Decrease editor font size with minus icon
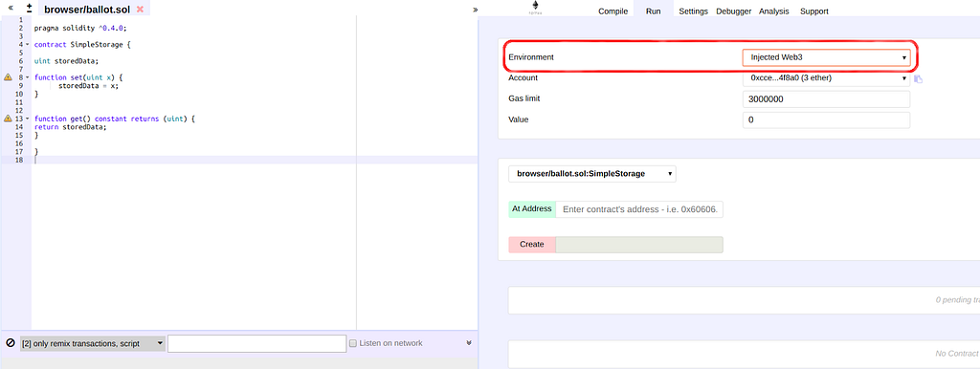The image size is (980, 369). click(30, 11)
